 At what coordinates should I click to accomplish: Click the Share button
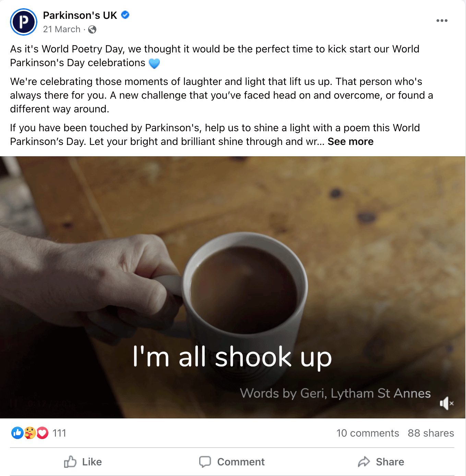pyautogui.click(x=381, y=462)
